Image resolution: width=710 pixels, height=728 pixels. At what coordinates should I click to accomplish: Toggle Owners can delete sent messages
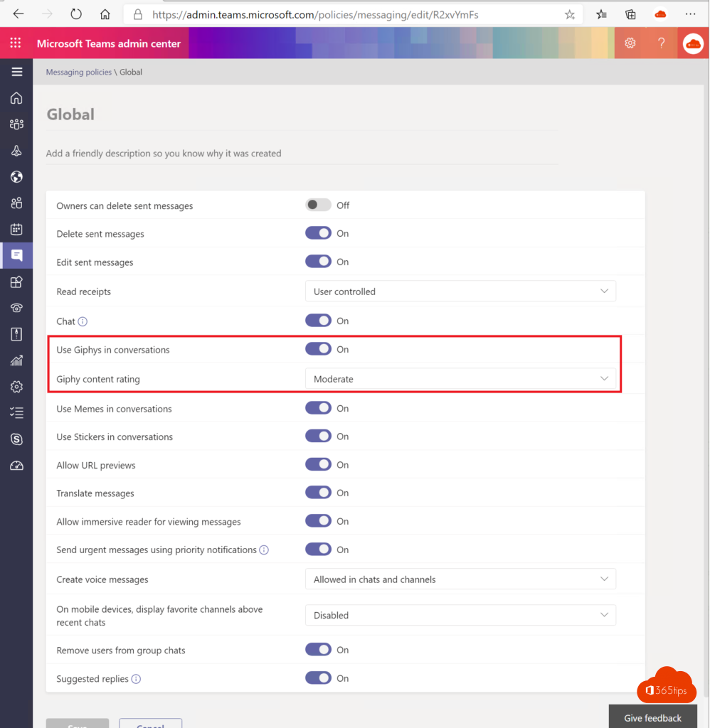318,205
